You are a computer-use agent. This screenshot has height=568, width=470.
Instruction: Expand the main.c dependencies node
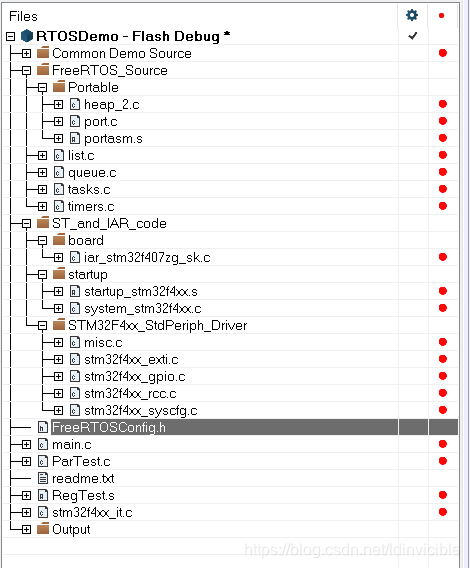(x=26, y=444)
